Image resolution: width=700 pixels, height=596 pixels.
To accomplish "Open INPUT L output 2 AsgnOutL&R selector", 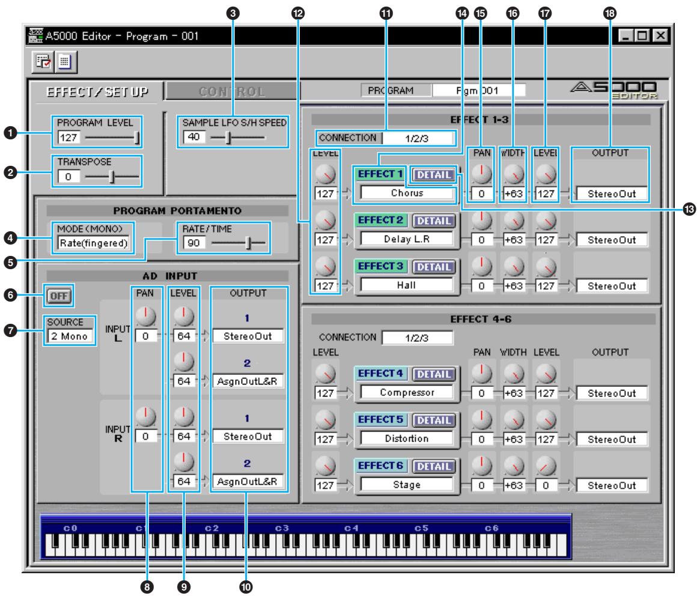I will (248, 382).
